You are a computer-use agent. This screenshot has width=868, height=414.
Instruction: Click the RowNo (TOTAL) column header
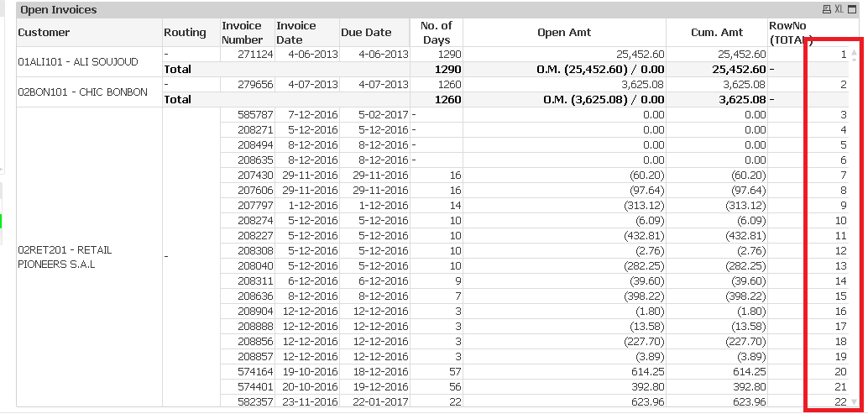[790, 33]
